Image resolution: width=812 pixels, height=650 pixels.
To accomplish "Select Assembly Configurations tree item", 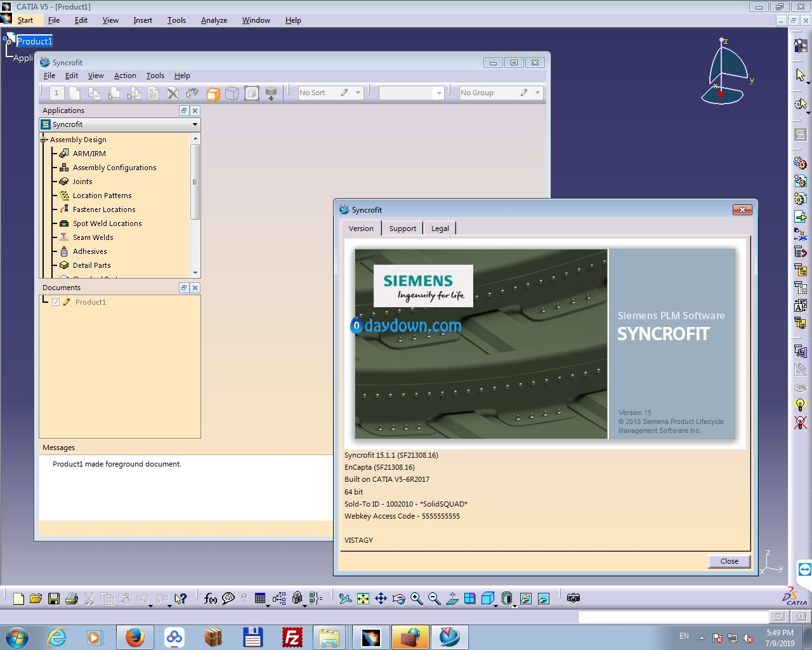I will 114,168.
